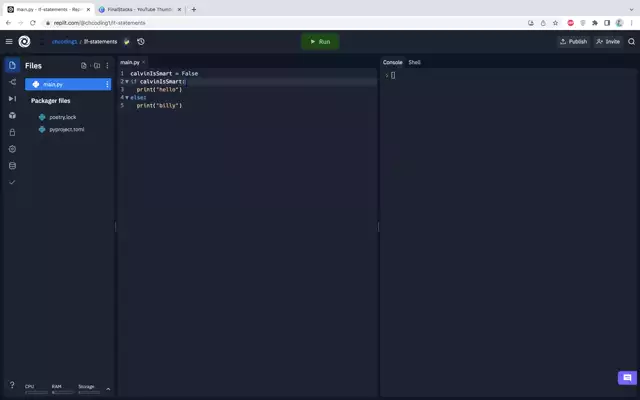
Task: Click the Packager files heading
Action: tap(51, 101)
